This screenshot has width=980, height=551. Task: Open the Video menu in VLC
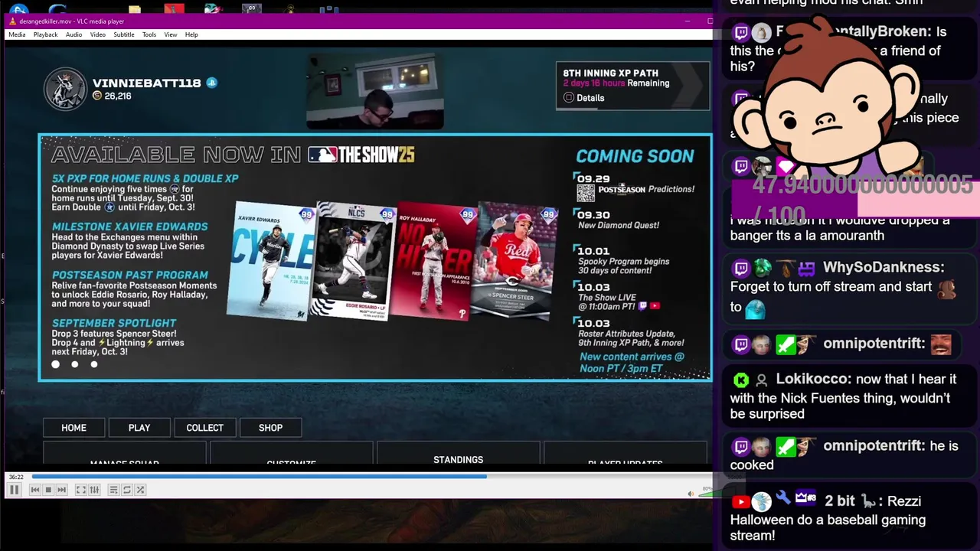click(x=97, y=34)
